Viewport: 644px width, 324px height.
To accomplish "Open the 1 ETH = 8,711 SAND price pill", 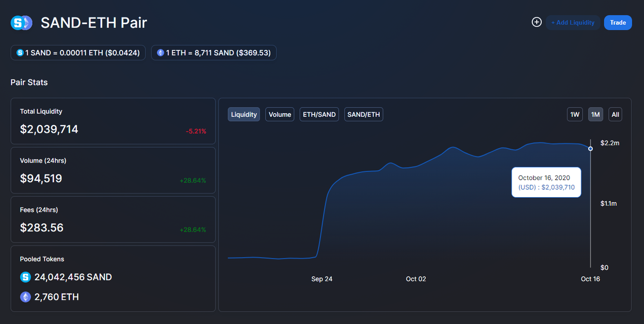I will point(214,53).
